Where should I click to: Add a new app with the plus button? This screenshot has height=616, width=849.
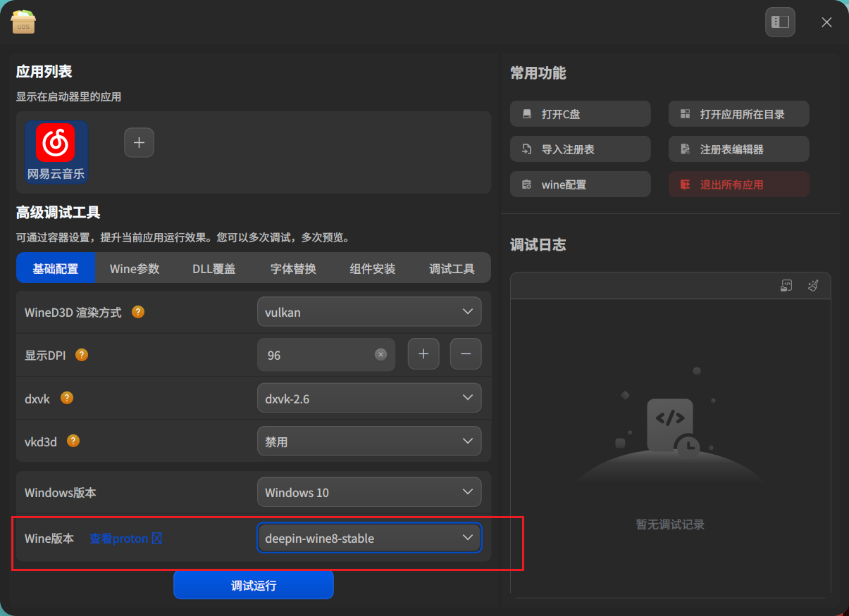click(x=139, y=143)
